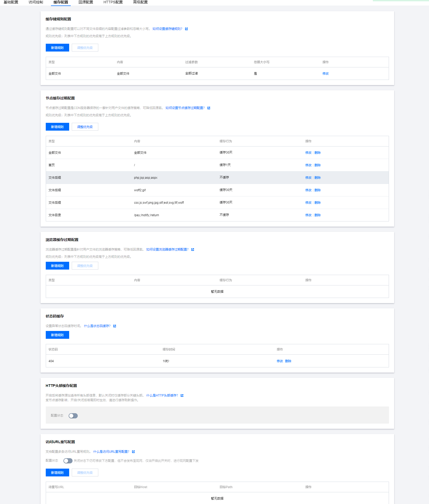
Task: Click 修改 for woff2;gif rule
Action: click(308, 190)
